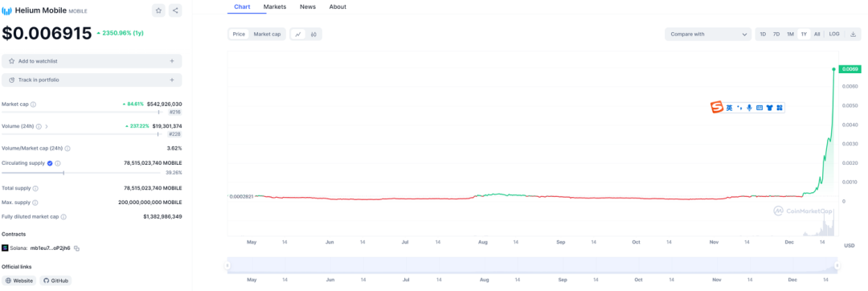
Task: Open the Volume/Market cap info icon
Action: click(68, 148)
